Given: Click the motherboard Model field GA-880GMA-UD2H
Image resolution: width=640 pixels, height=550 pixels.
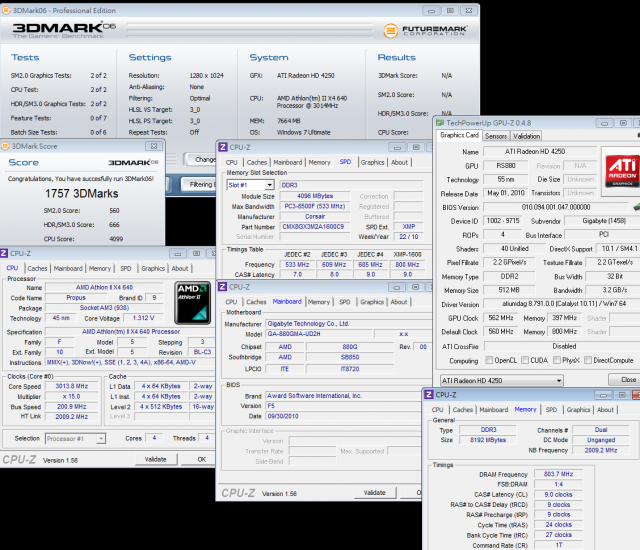Looking at the screenshot, I should (319, 334).
